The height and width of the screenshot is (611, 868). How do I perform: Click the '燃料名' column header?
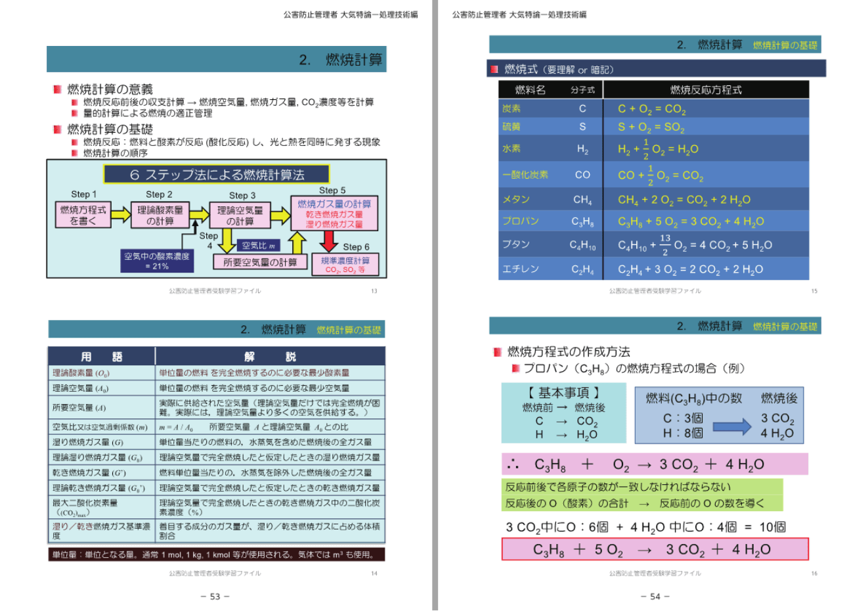pos(531,90)
